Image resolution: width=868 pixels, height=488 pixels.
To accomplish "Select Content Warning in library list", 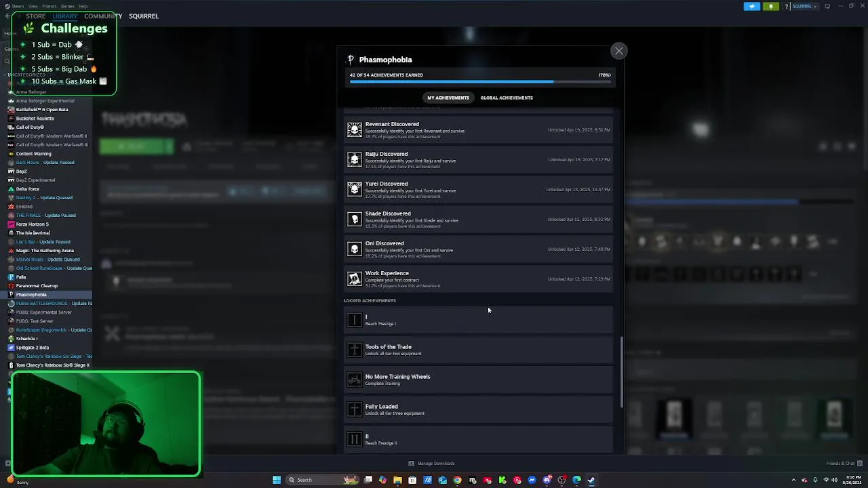I will pyautogui.click(x=34, y=153).
